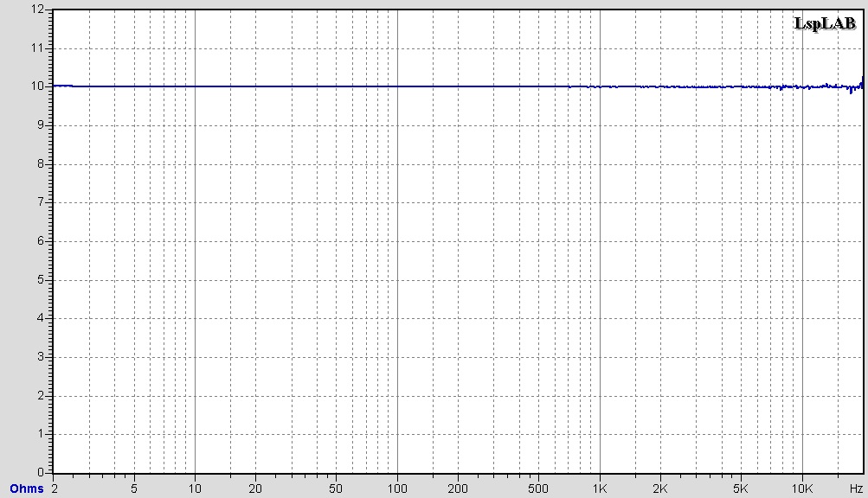Image resolution: width=868 pixels, height=498 pixels.
Task: Click the 1 ohm y-axis label
Action: pos(41,434)
